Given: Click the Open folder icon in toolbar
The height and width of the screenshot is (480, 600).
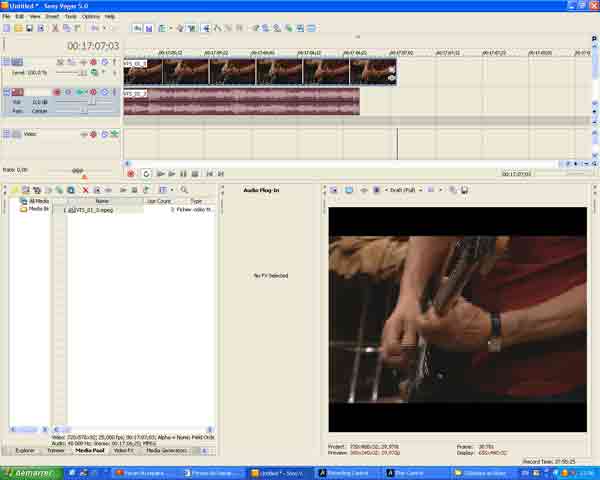Looking at the screenshot, I should click(17, 28).
